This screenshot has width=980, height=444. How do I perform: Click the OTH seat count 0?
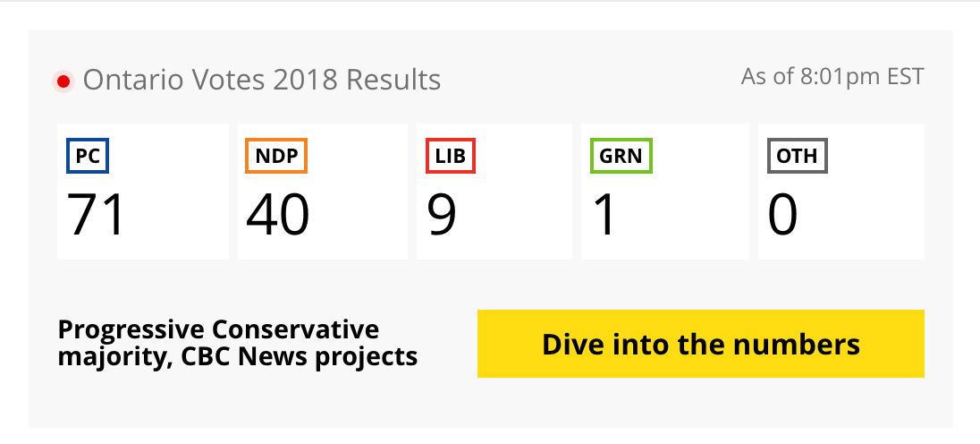[x=782, y=215]
